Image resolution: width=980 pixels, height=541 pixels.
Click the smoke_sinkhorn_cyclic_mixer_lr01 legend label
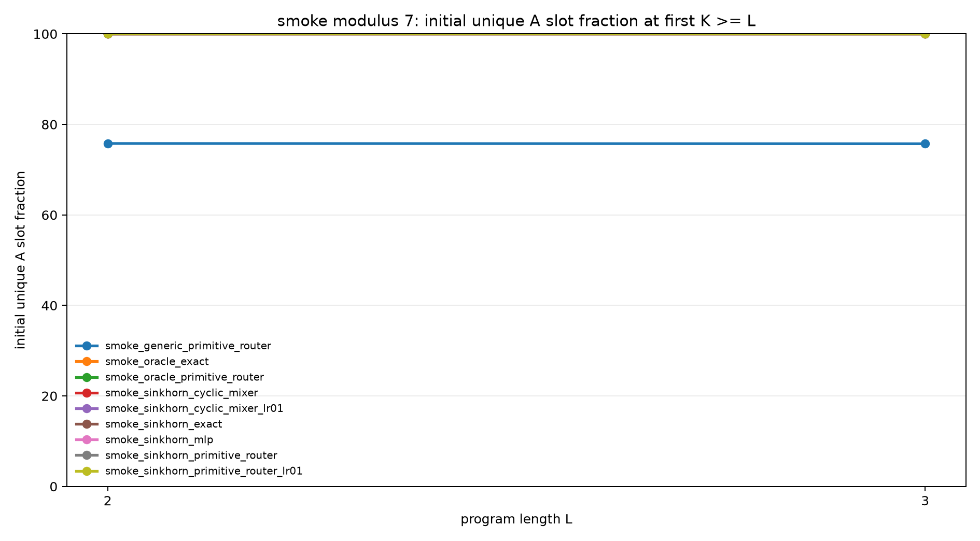coord(194,408)
